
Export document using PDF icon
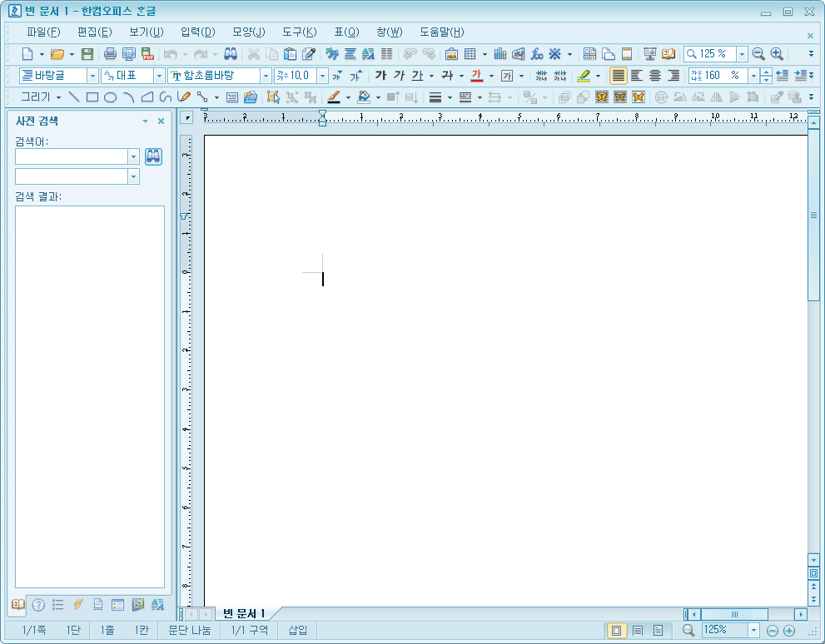tap(147, 54)
